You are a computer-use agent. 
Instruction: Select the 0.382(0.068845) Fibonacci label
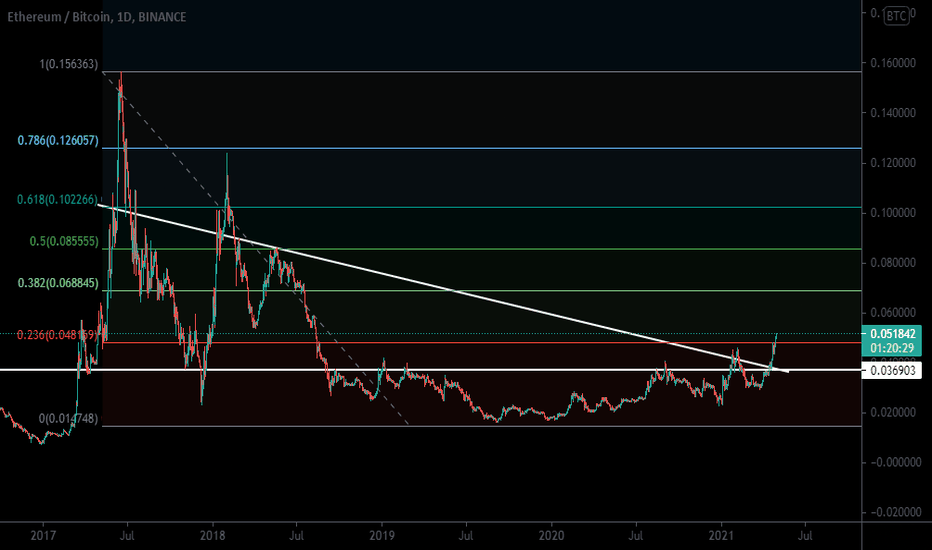58,283
